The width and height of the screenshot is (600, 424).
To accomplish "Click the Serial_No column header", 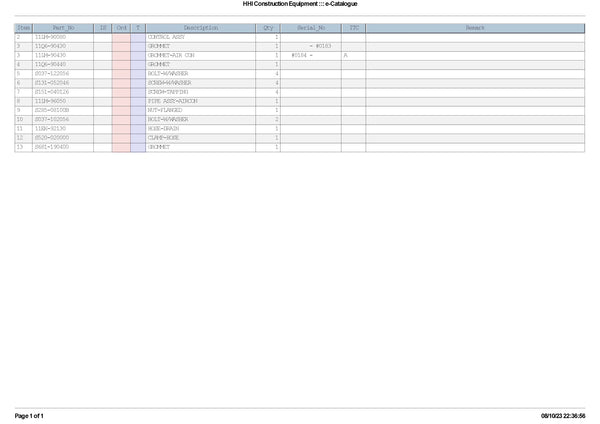I will [310, 27].
